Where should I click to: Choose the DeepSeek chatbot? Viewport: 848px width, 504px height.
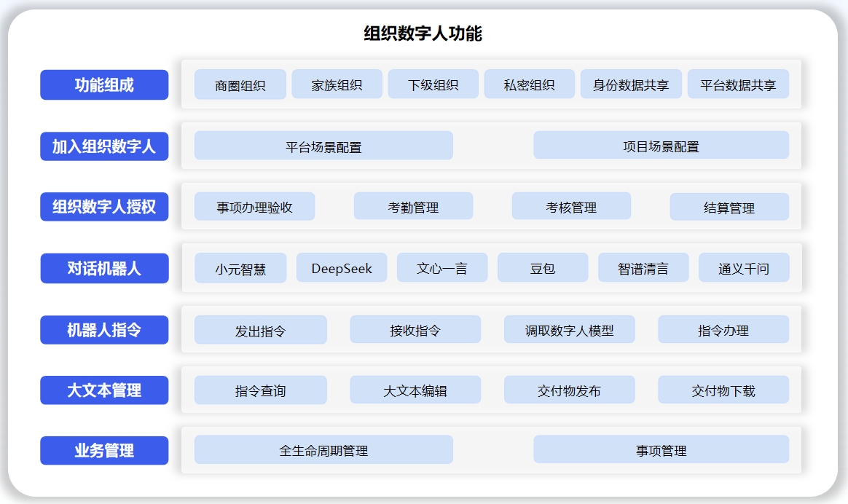pos(342,267)
